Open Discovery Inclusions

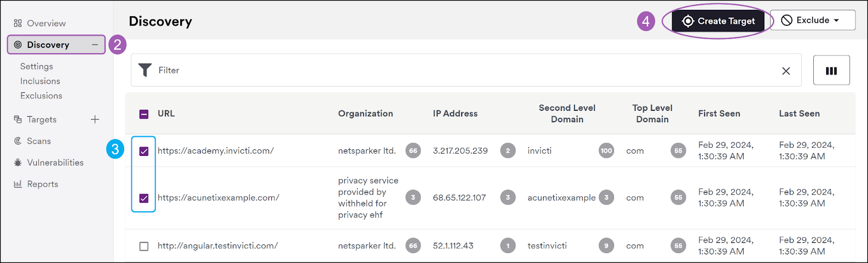click(40, 81)
